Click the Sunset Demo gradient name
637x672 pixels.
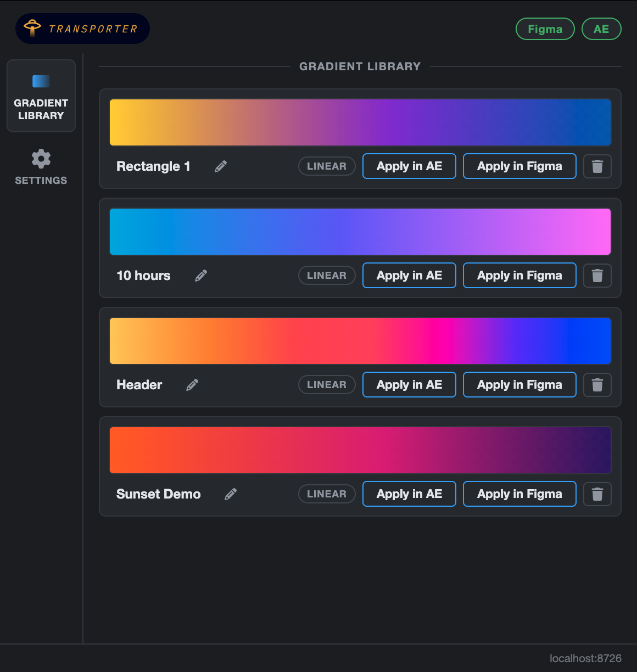coord(158,494)
